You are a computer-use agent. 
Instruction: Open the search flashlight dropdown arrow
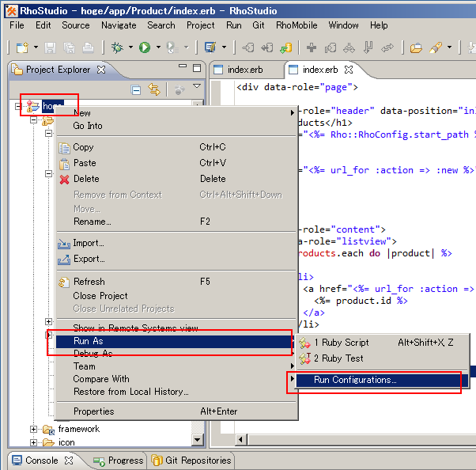click(450, 47)
